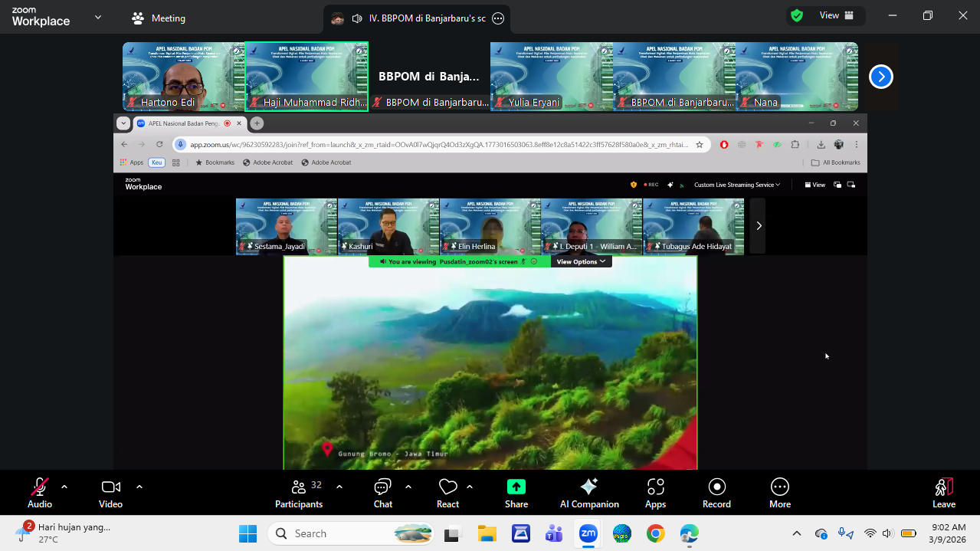
Task: Leave the meeting
Action: [943, 493]
